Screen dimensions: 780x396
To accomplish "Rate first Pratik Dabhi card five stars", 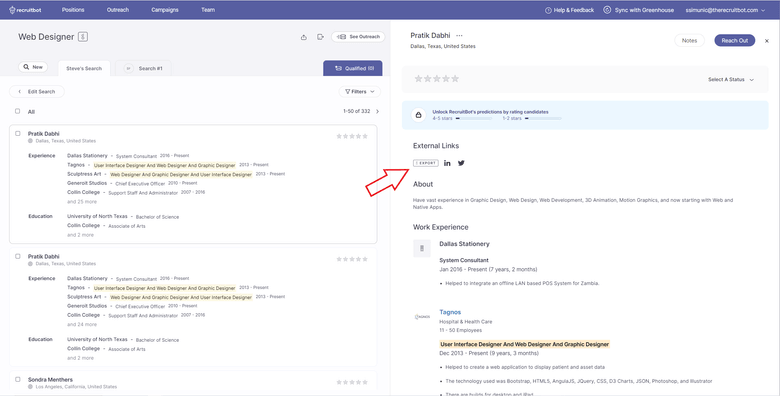I will pos(365,136).
